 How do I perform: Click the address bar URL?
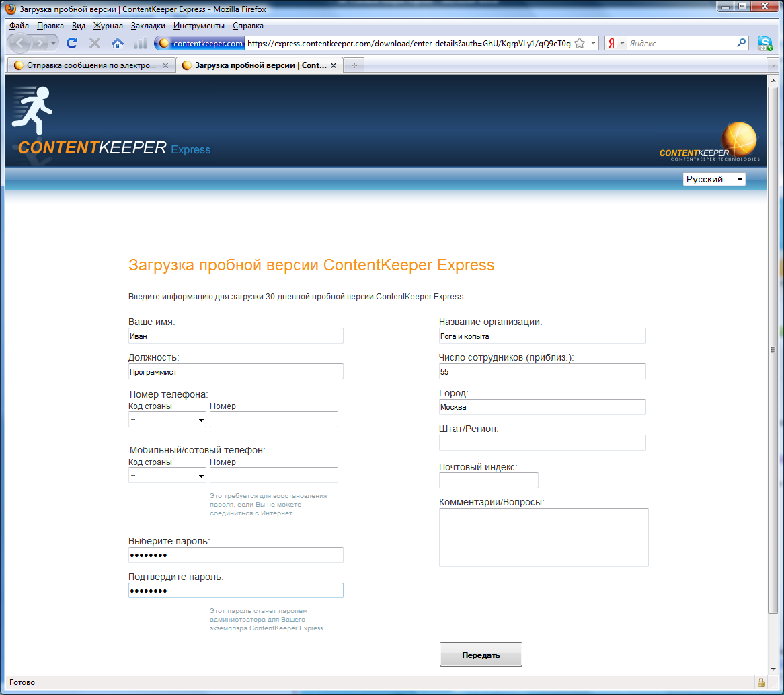409,44
